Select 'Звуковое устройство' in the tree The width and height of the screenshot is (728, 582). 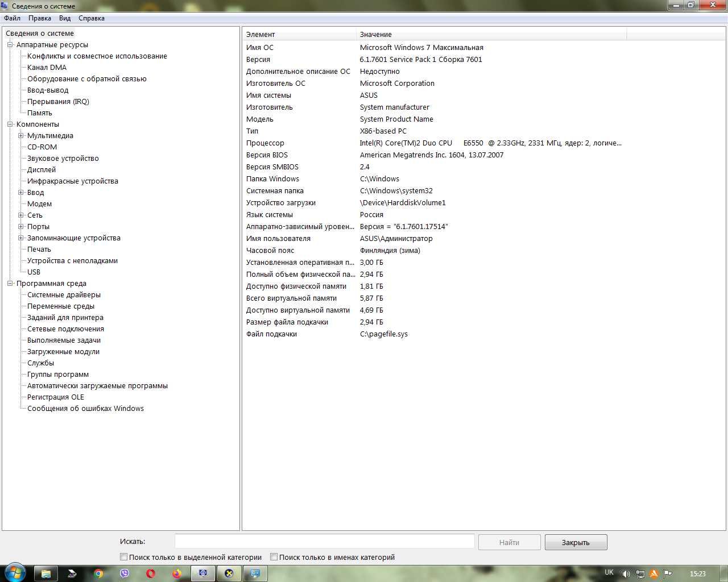[x=63, y=159]
